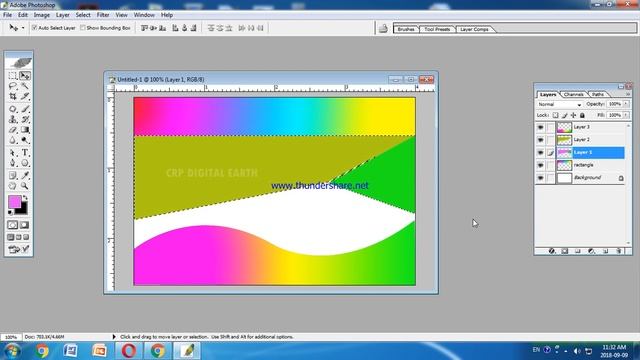Select the Gradient tool
Viewport: 640px width, 360px height.
(x=25, y=130)
